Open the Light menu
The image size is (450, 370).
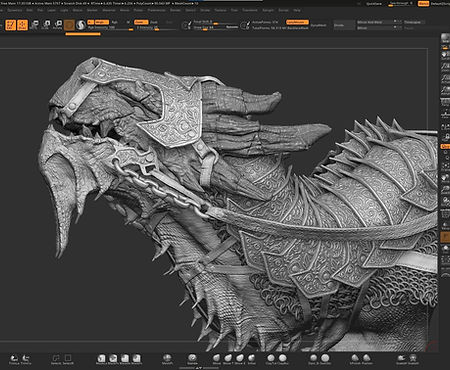64,10
